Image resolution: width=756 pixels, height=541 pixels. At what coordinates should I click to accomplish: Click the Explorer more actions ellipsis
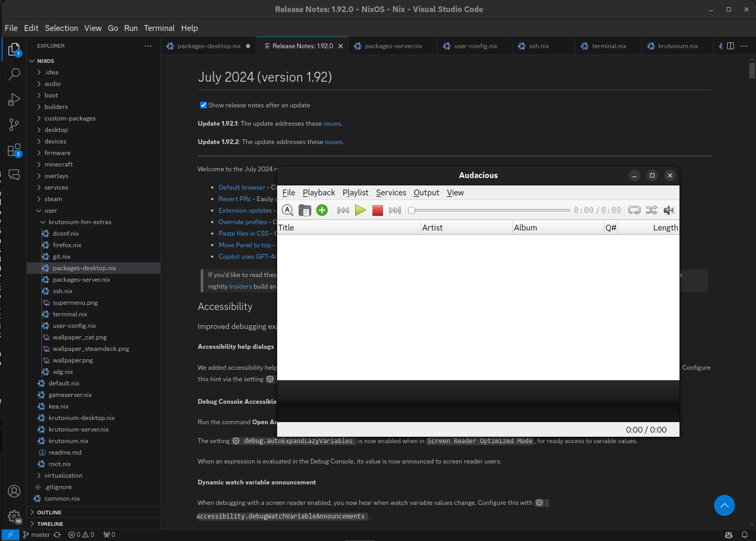tap(148, 46)
